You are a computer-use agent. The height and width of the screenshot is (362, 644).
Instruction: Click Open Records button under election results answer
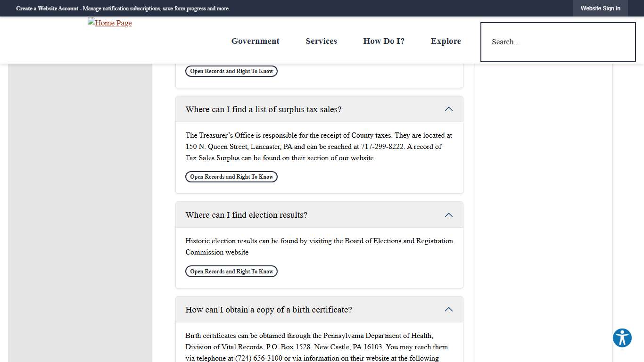point(231,271)
